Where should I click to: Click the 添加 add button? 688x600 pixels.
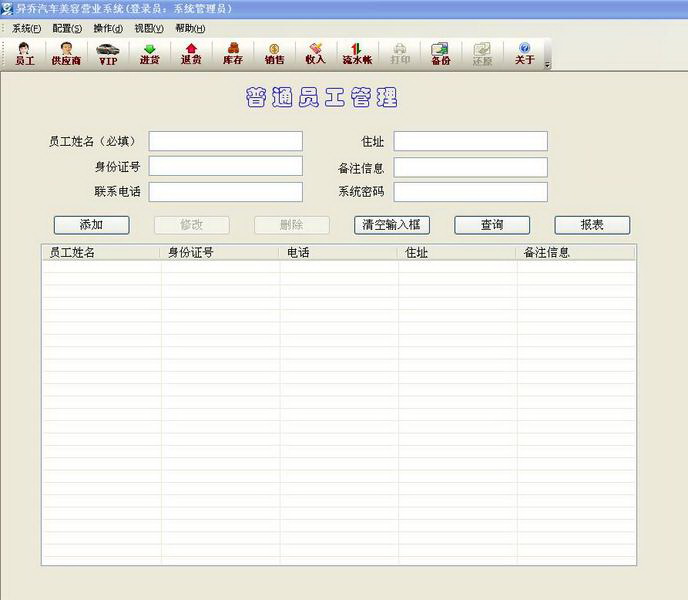(92, 225)
